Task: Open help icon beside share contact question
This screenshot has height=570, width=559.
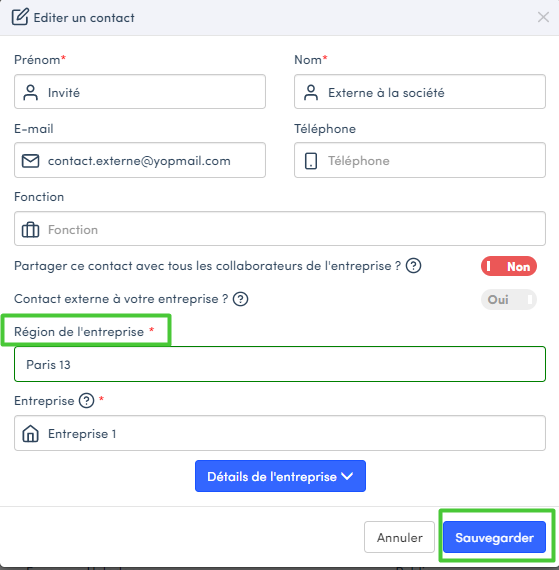Action: click(x=413, y=266)
